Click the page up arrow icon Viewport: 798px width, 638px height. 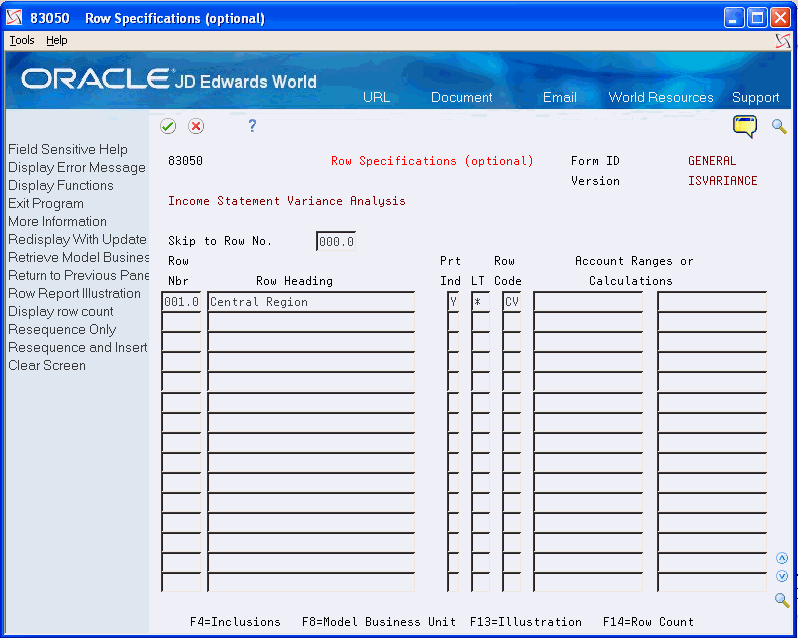782,558
